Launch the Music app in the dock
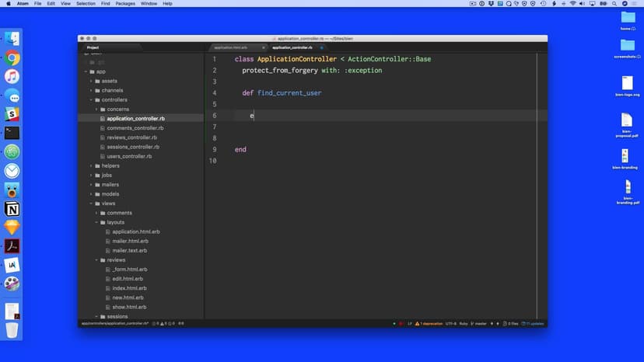Viewport: 644px width, 362px height. tap(12, 76)
